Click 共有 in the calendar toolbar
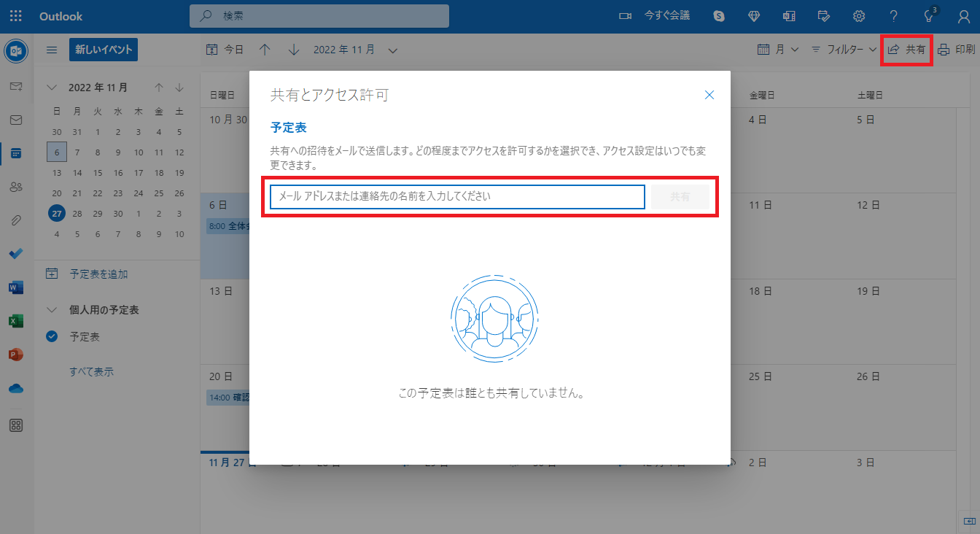 coord(906,50)
